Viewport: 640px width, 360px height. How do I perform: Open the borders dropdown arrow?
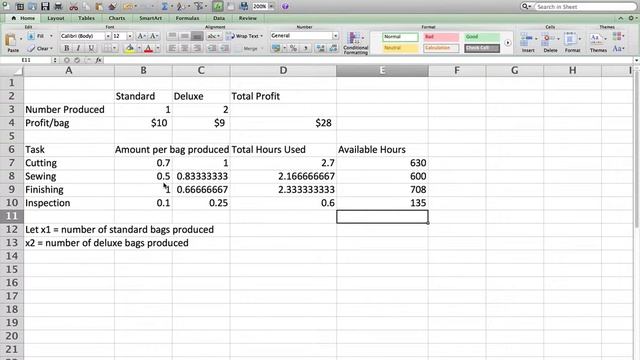(x=115, y=48)
